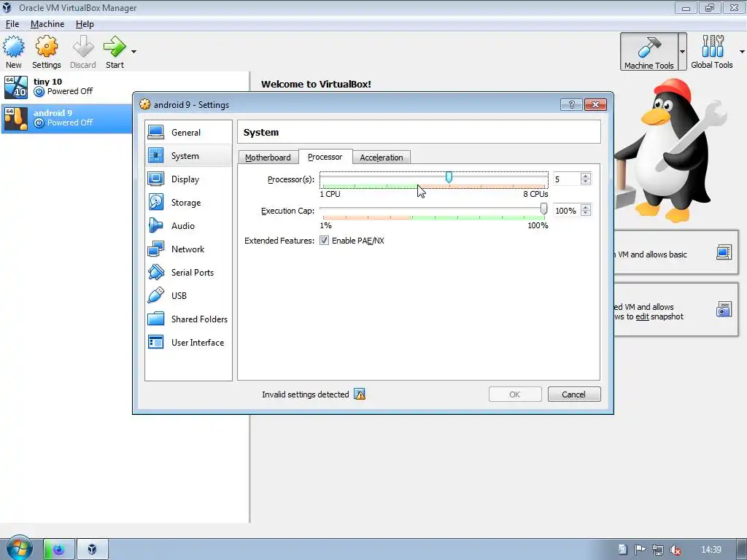Switch to the Processor tab
747x560 pixels.
(x=325, y=157)
